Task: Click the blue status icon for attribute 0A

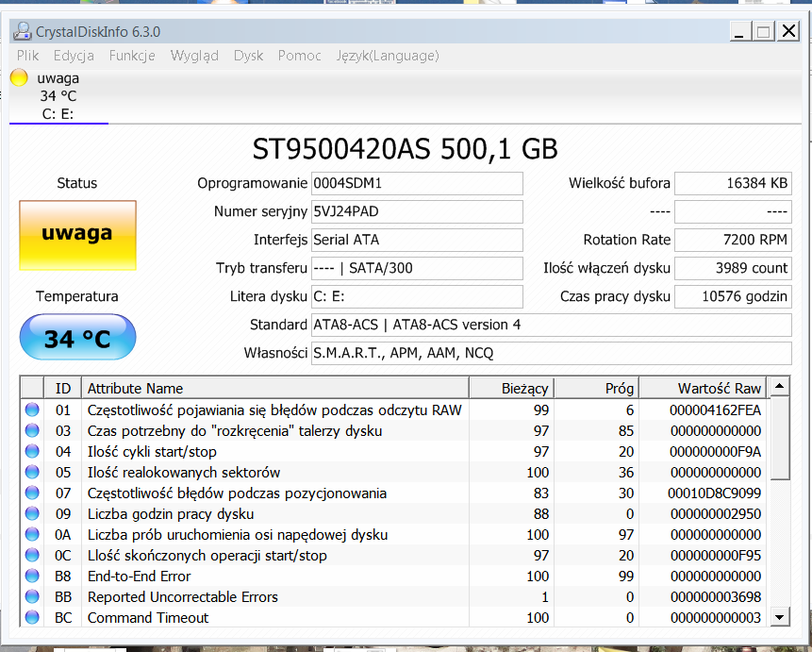Action: (x=32, y=534)
